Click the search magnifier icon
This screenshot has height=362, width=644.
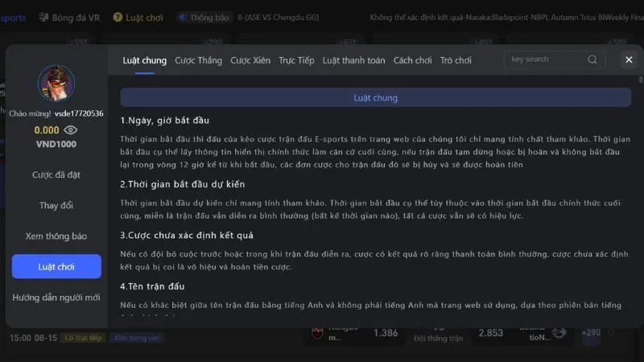coord(592,60)
